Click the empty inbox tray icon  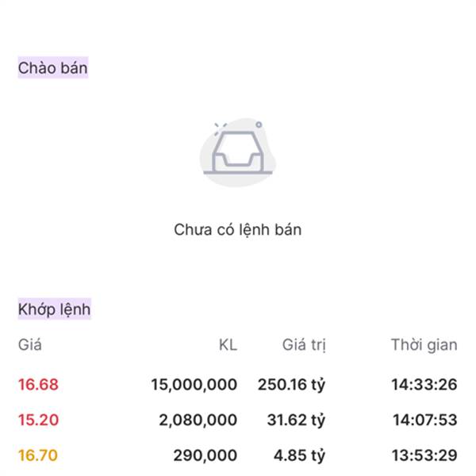pos(237,152)
